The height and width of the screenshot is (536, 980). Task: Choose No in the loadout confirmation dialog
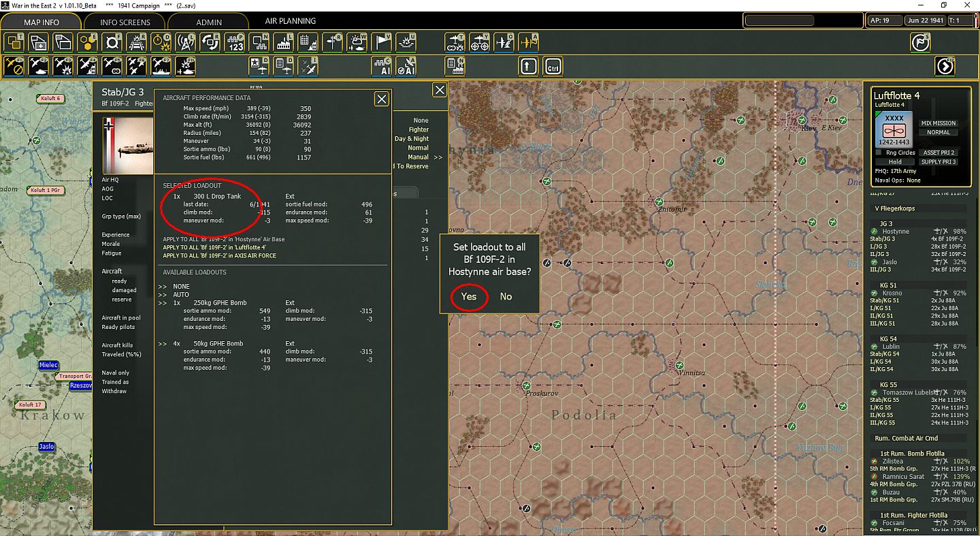pos(506,296)
